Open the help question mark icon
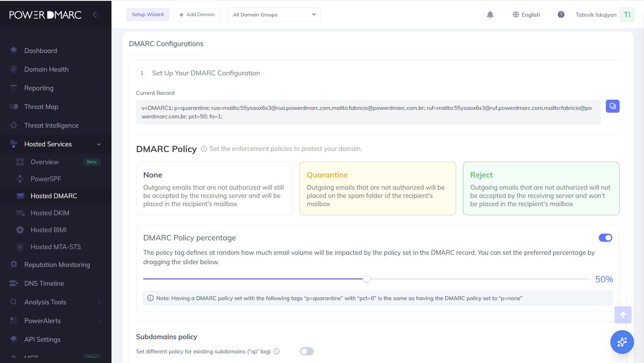 point(561,15)
